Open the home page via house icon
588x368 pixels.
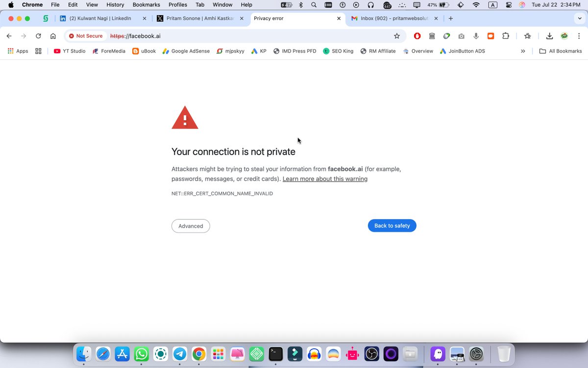tap(53, 36)
